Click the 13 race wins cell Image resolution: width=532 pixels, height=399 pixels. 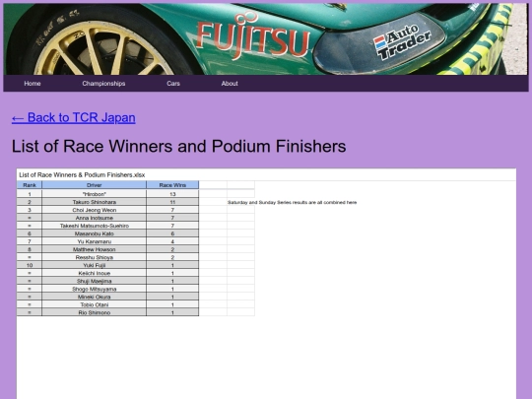(x=172, y=194)
